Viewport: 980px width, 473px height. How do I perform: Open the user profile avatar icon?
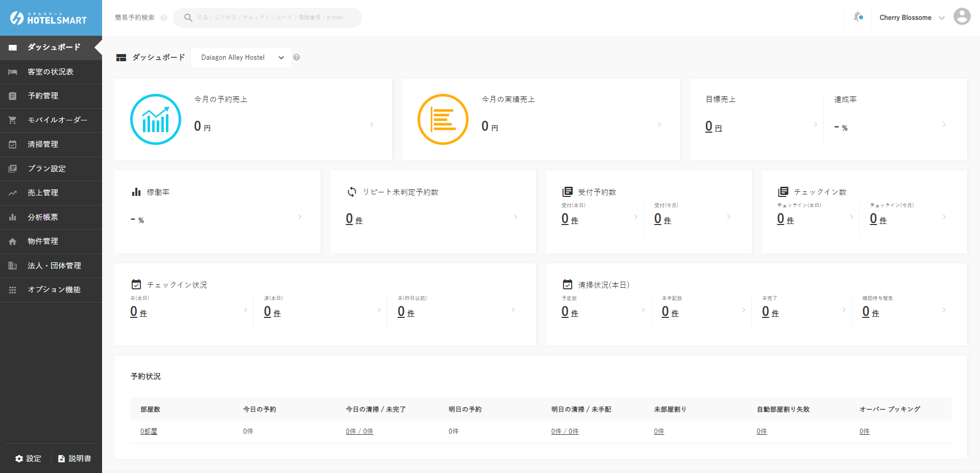[x=962, y=17]
